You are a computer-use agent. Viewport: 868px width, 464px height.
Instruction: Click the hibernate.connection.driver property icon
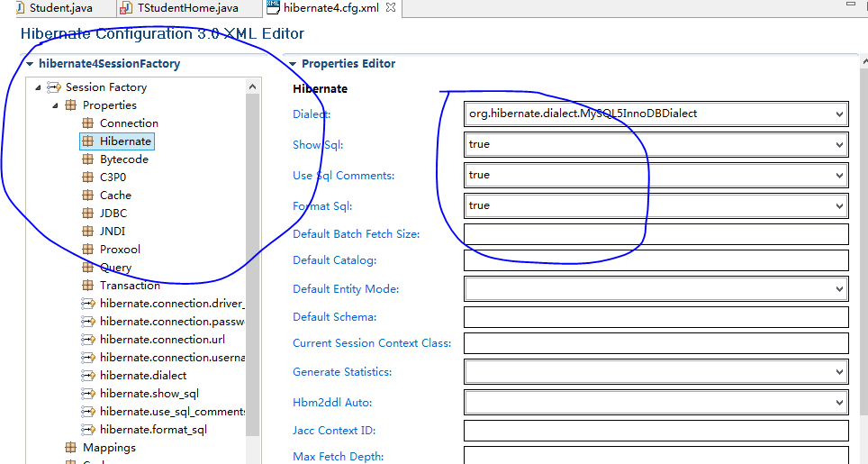point(88,304)
